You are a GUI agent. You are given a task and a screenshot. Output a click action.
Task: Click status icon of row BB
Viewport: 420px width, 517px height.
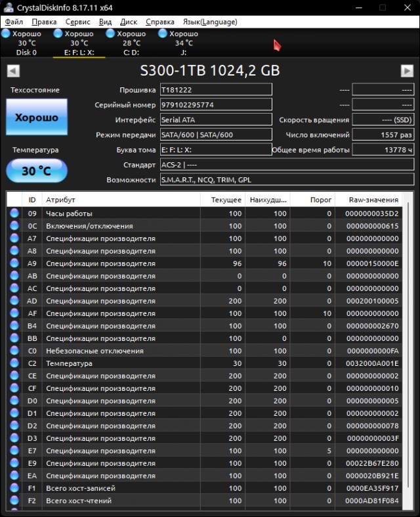coord(14,338)
